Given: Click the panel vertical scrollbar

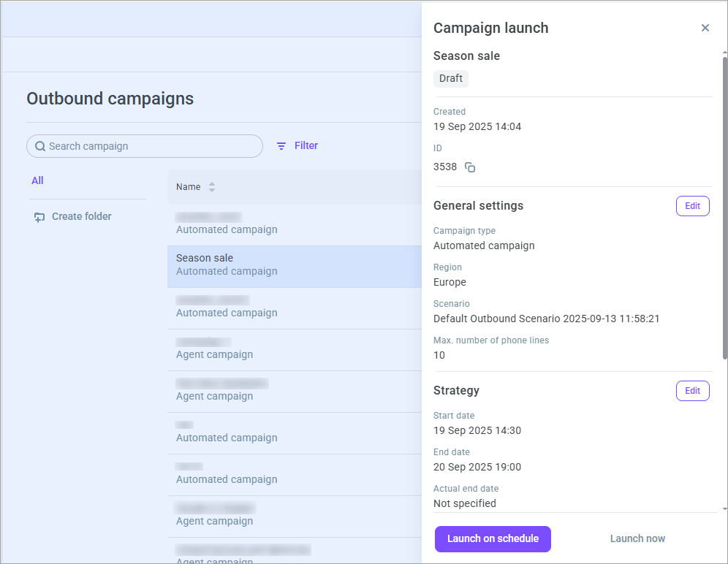Looking at the screenshot, I should point(725,207).
